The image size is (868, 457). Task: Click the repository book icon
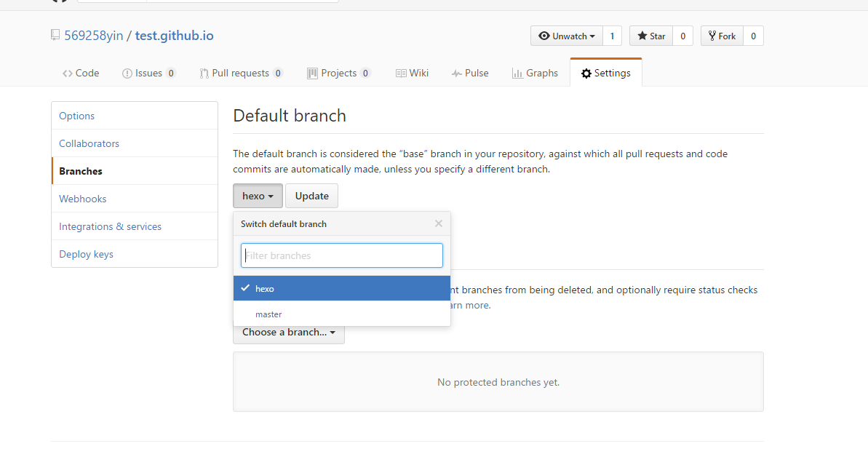pos(55,35)
